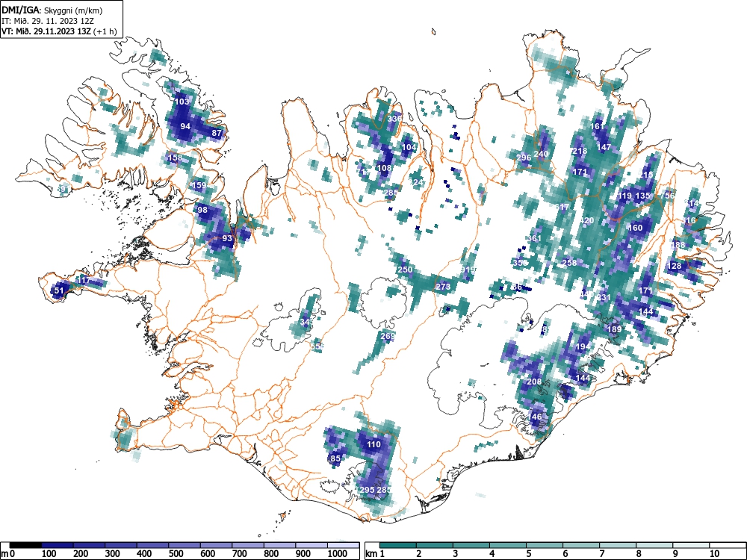Click the pale swatch between 8 and 9 km
The width and height of the screenshot is (747, 560).
[654, 545]
